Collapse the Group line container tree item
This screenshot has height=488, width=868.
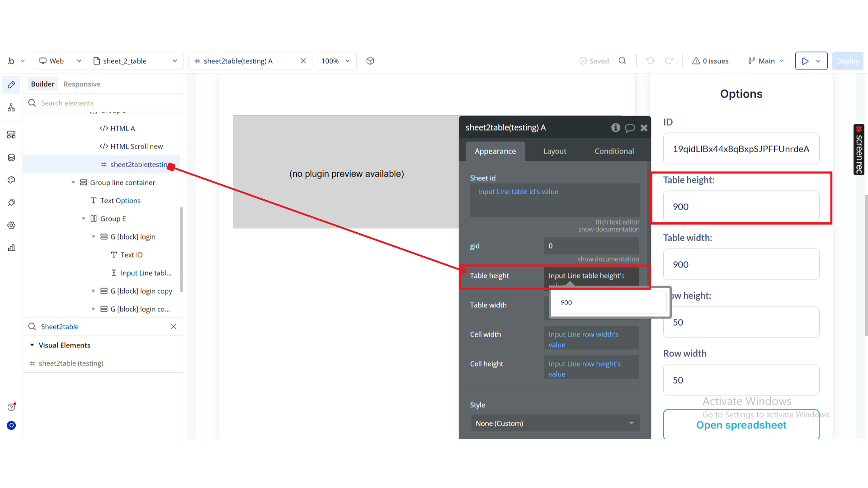73,183
